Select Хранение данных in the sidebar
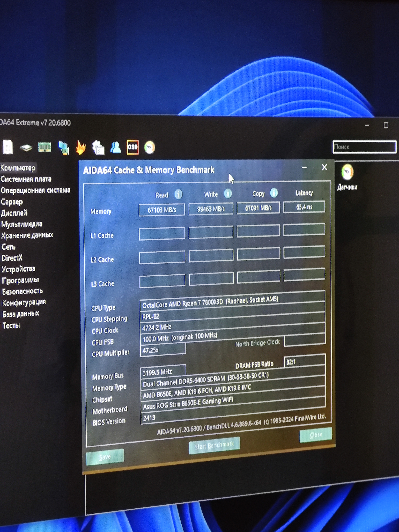 [x=27, y=235]
